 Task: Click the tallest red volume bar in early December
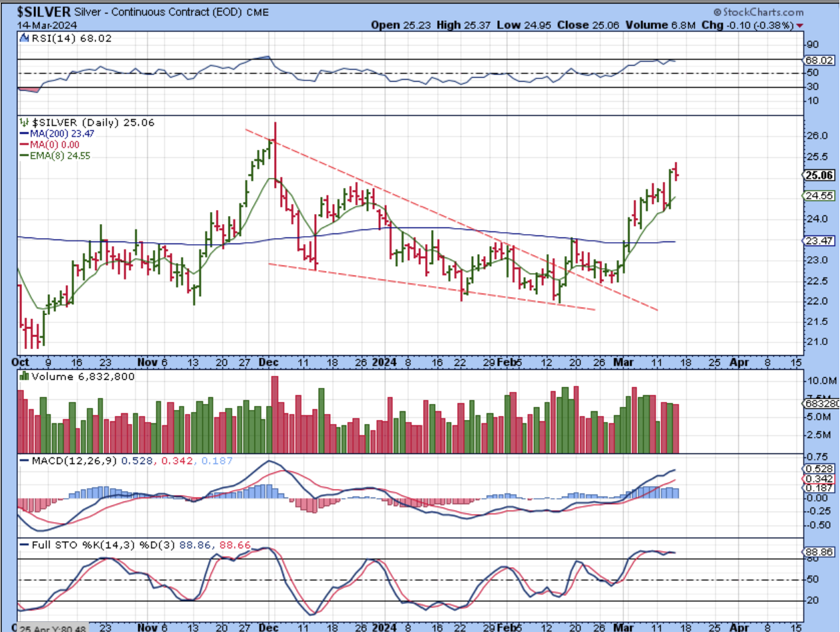tap(274, 415)
